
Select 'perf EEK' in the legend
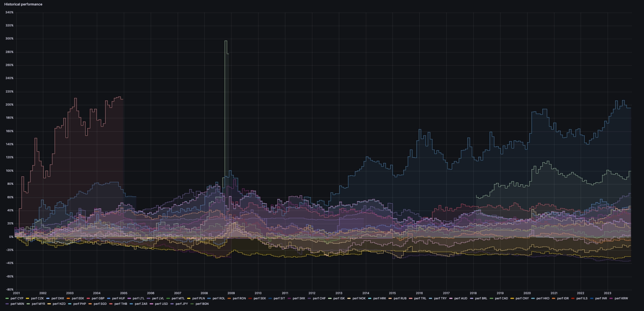pyautogui.click(x=78, y=298)
